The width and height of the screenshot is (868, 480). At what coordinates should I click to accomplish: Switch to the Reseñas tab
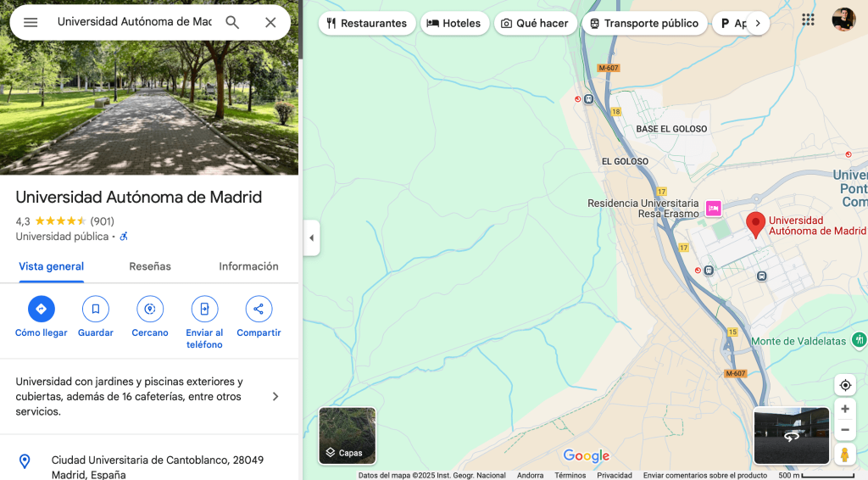click(x=150, y=266)
